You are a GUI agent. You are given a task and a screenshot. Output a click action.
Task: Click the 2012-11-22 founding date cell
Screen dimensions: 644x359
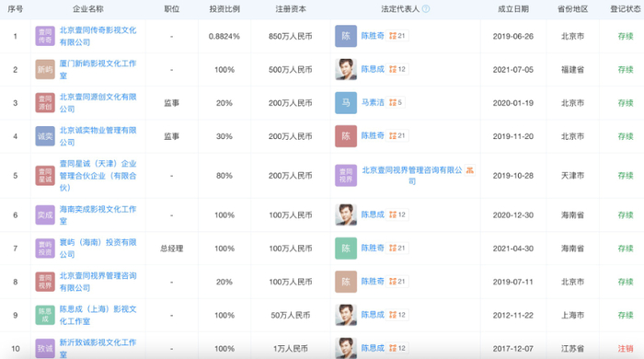pos(513,315)
